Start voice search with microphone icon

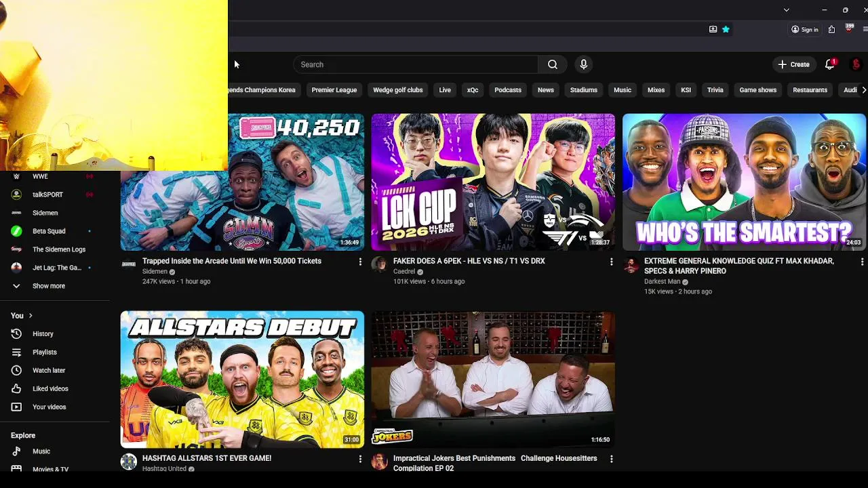[x=583, y=64]
